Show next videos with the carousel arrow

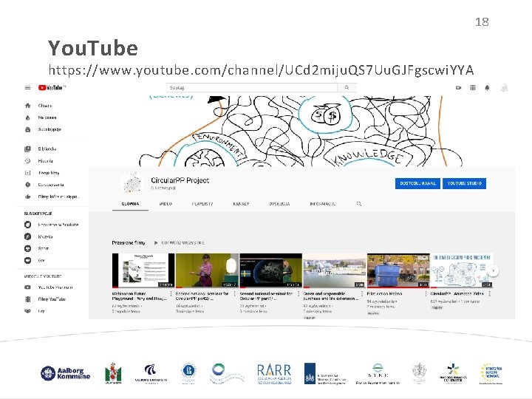(x=494, y=270)
